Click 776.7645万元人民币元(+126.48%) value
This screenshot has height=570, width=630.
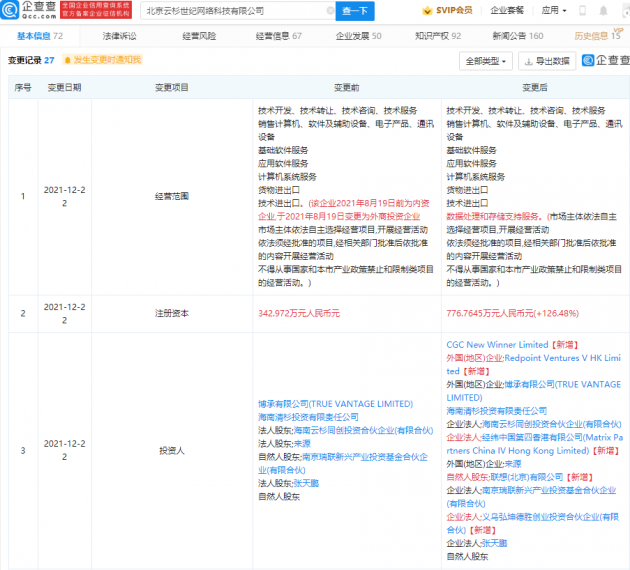[513, 313]
